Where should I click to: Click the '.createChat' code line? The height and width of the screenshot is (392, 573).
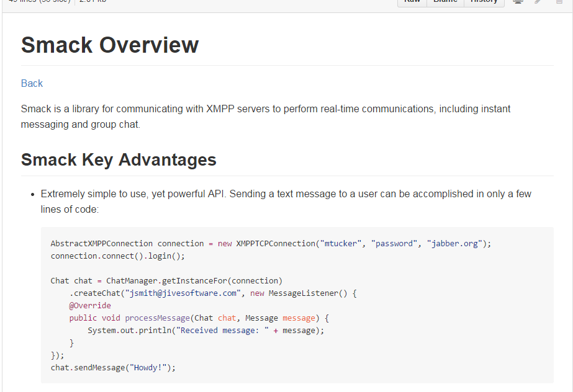pos(213,293)
